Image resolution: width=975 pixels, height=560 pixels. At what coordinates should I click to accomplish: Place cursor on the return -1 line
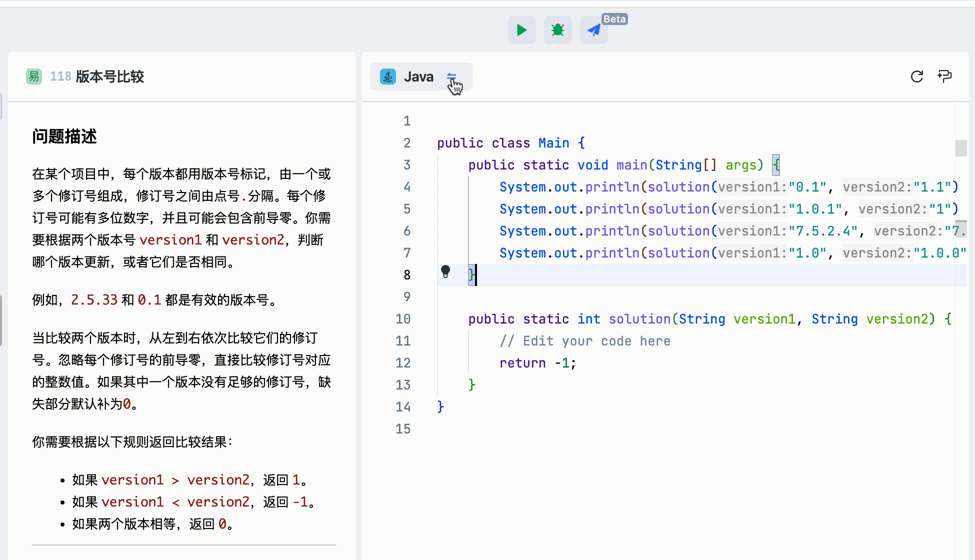(537, 363)
